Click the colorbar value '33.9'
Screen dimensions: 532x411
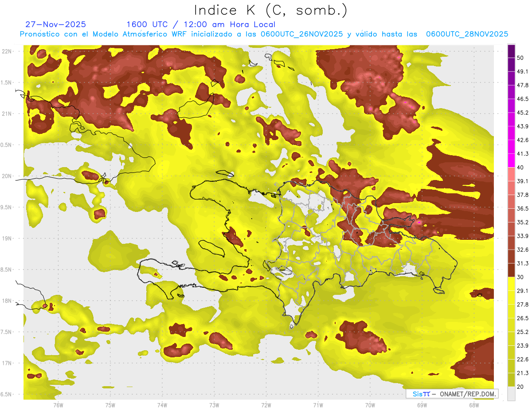coord(523,235)
